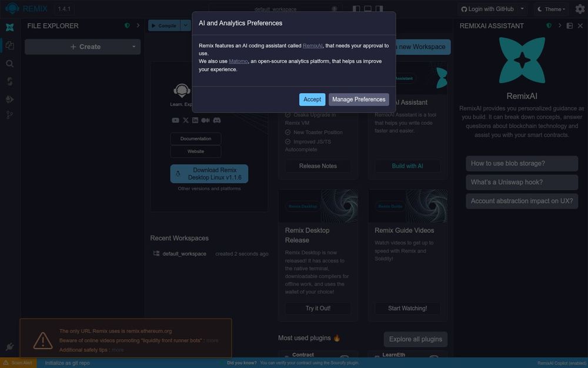Click the Remix Desktop Release card thumbnail

click(318, 206)
